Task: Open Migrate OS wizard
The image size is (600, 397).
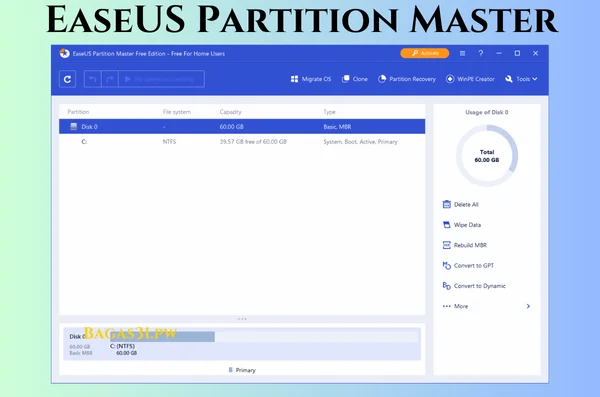Action: [x=311, y=79]
